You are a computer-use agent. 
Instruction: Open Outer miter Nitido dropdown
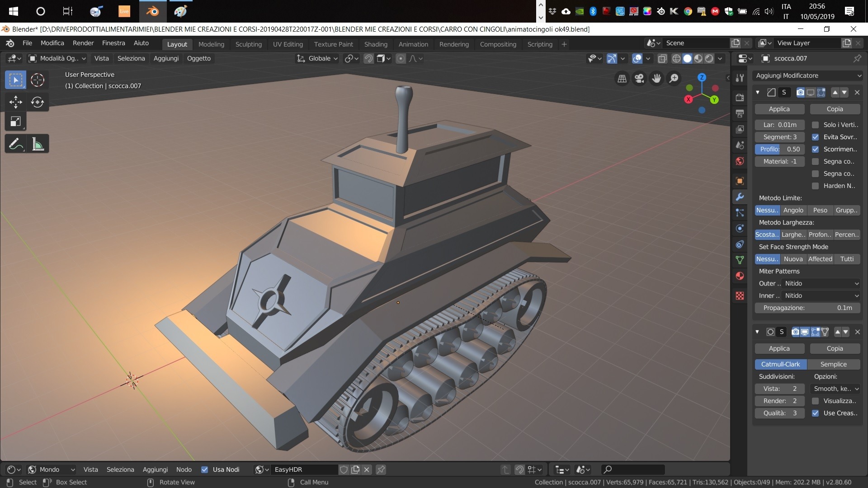pyautogui.click(x=821, y=283)
